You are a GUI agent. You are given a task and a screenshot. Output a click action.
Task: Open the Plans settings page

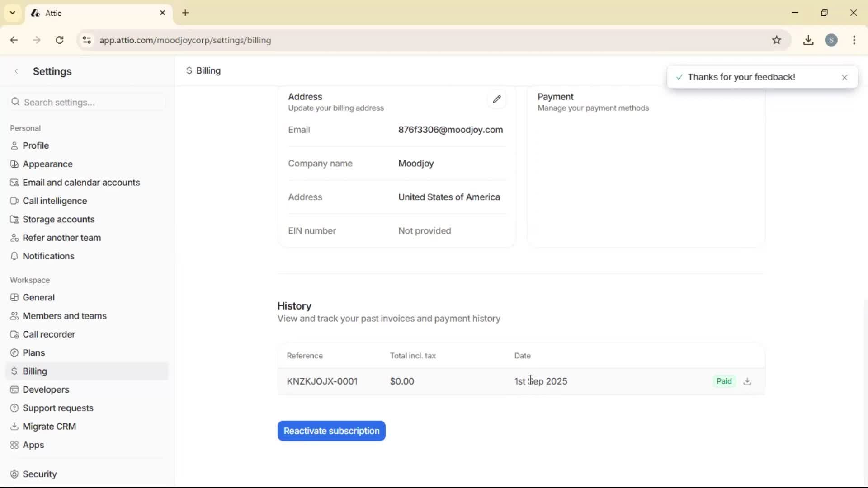(34, 353)
